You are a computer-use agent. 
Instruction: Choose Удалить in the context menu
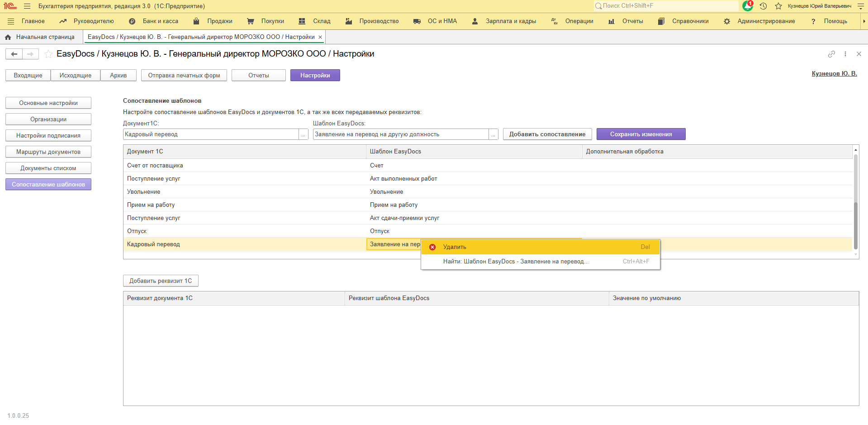point(455,247)
